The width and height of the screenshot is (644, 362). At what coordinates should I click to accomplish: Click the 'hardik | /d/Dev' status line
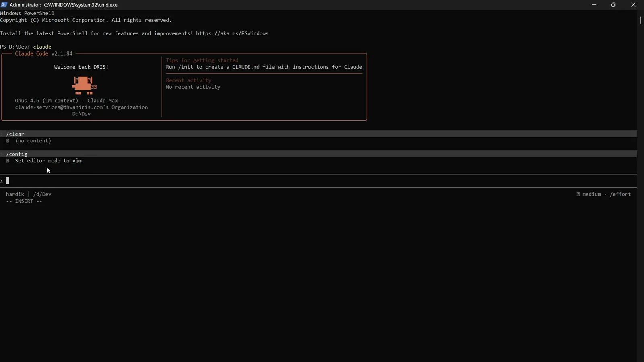pos(29,194)
